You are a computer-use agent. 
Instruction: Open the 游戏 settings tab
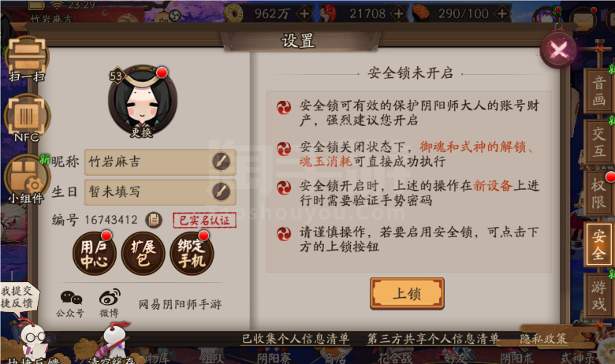point(598,295)
